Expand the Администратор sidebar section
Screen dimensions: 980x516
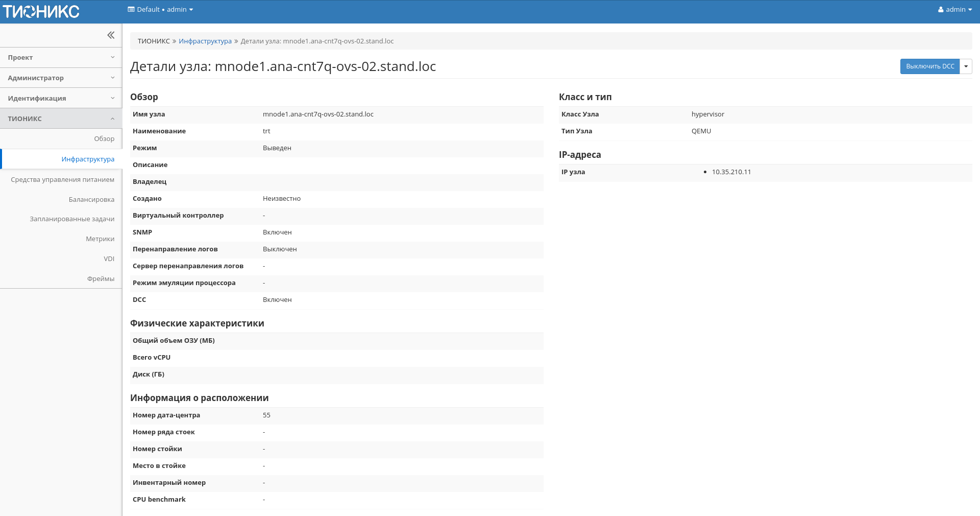coord(61,78)
